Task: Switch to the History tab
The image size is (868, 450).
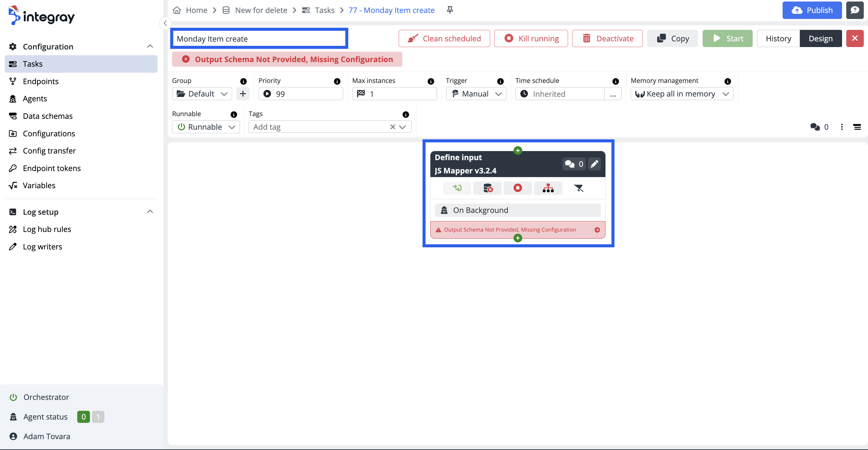Action: [778, 38]
